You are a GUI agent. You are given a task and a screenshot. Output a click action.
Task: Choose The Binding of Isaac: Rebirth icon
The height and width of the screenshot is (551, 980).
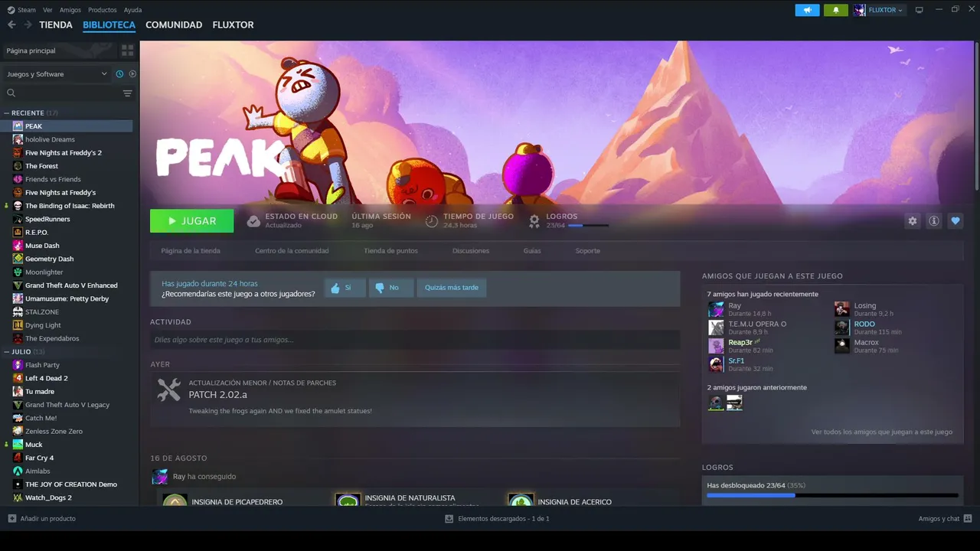tap(18, 206)
